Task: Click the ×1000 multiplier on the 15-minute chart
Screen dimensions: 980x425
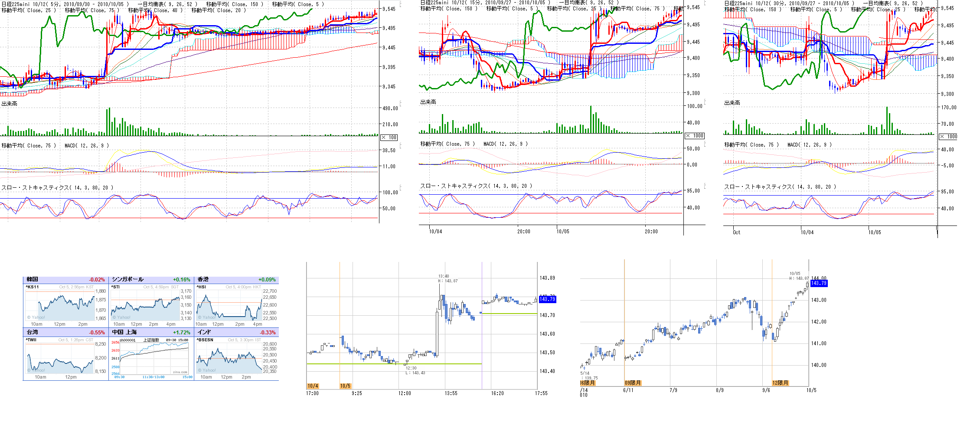Action: pyautogui.click(x=694, y=136)
